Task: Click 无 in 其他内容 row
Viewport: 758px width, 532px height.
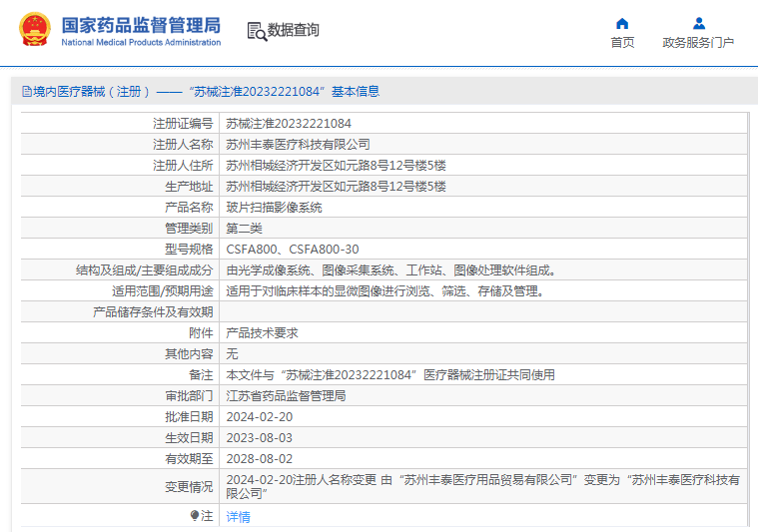Action: [232, 353]
